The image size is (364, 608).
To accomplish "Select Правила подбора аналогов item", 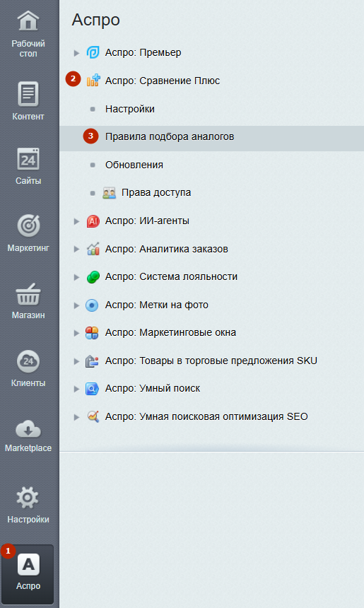I will (x=211, y=136).
